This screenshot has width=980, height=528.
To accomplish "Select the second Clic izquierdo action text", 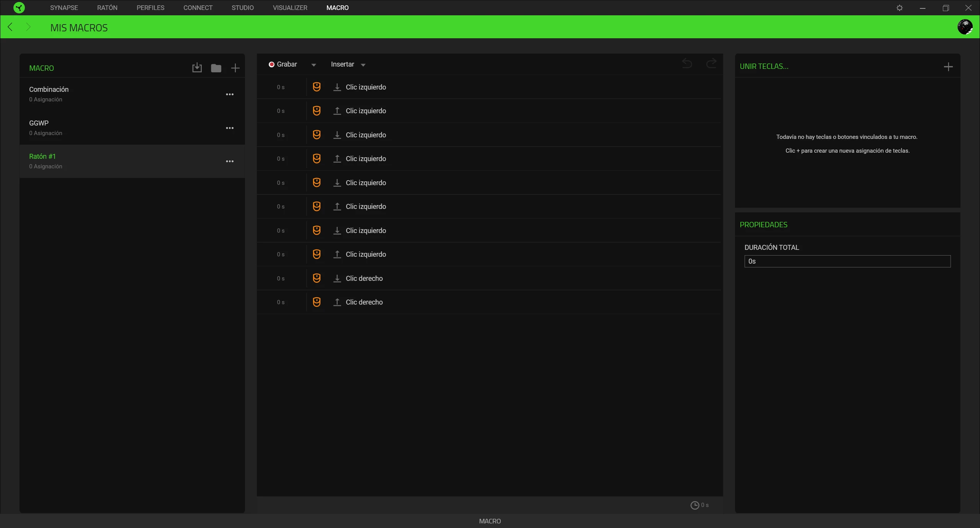I will tap(366, 111).
